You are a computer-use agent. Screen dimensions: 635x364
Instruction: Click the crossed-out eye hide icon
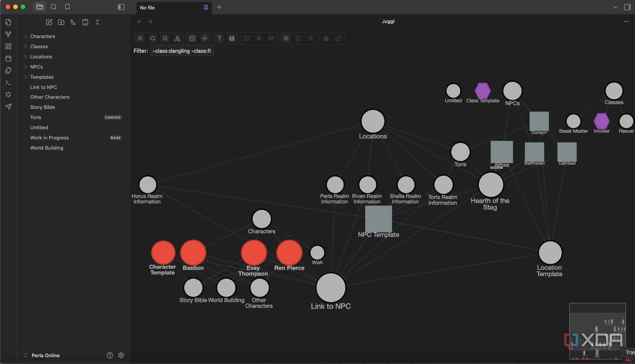pyautogui.click(x=271, y=38)
